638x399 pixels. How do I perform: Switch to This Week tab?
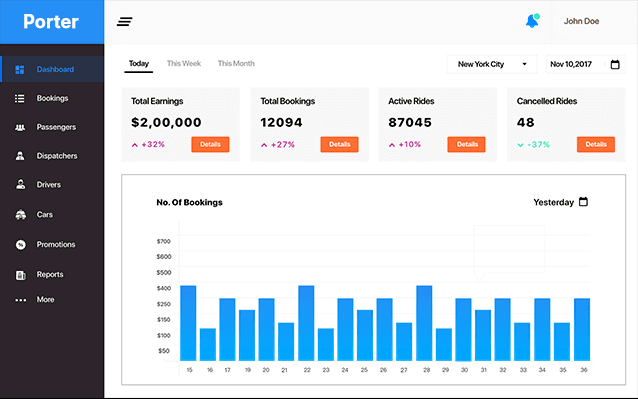point(184,63)
